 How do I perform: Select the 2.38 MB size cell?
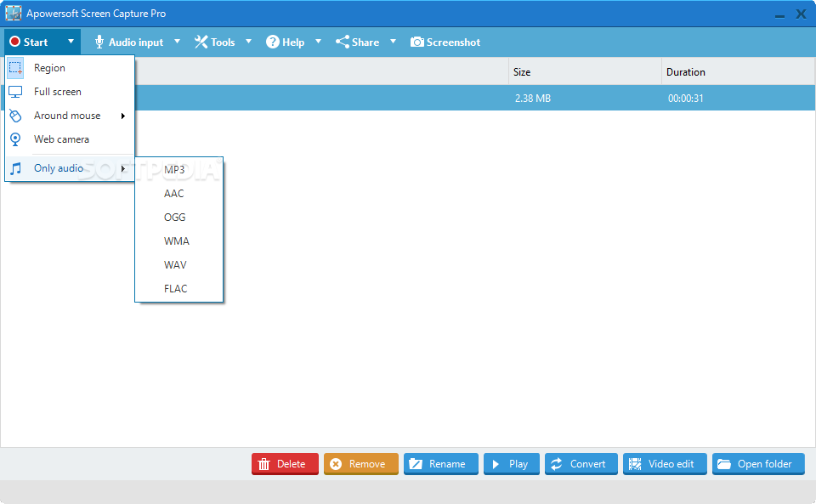click(533, 99)
